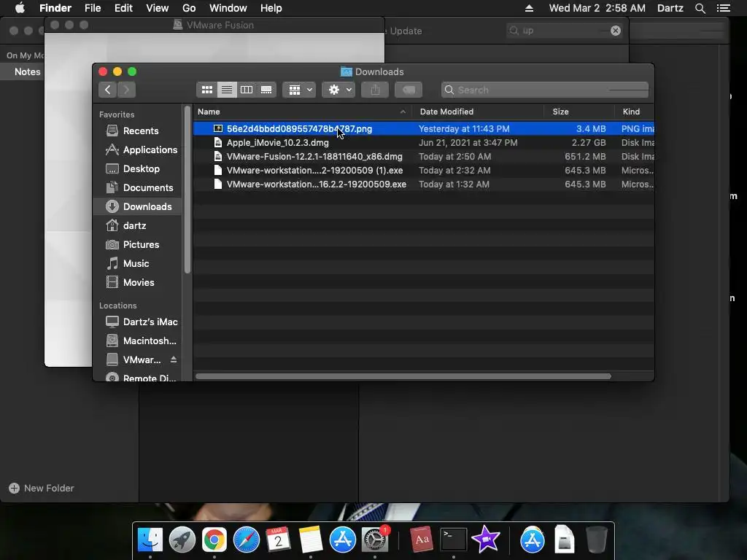Open the Help menu
Viewport: 747px width, 560px height.
[271, 8]
